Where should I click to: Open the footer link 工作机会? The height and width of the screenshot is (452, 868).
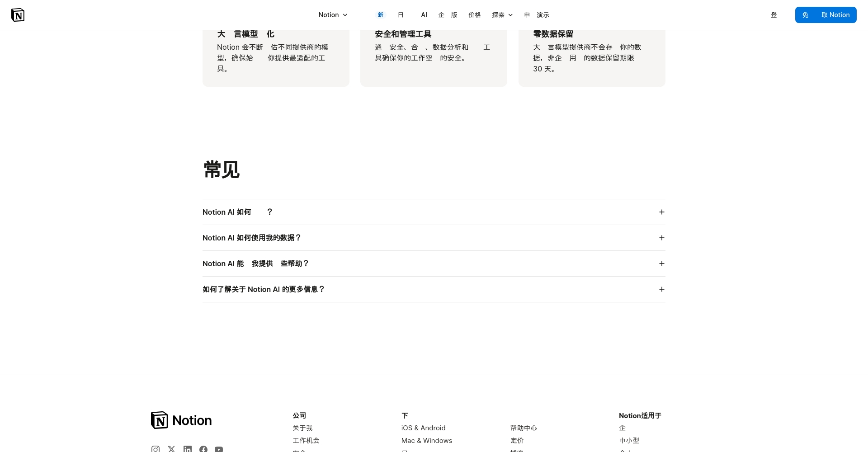click(306, 441)
